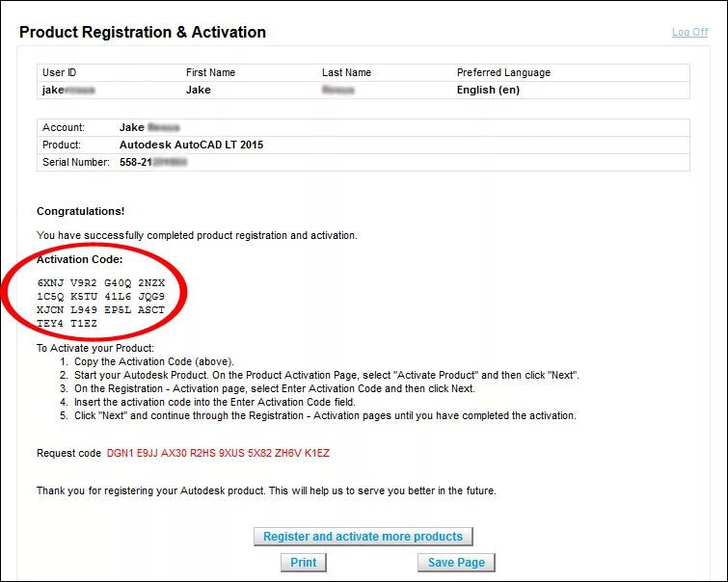This screenshot has height=582, width=728.
Task: Click activation code line starting 6XNJ
Action: click(x=100, y=283)
